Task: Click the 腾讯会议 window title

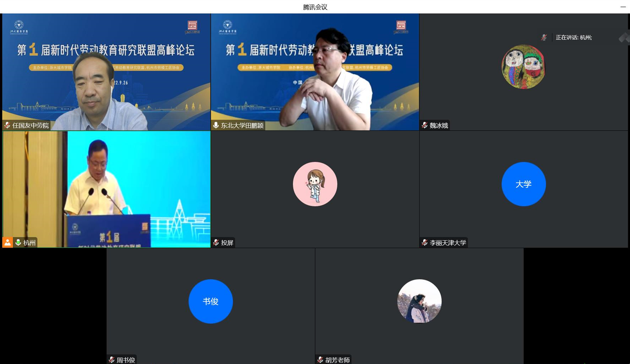Action: point(315,7)
